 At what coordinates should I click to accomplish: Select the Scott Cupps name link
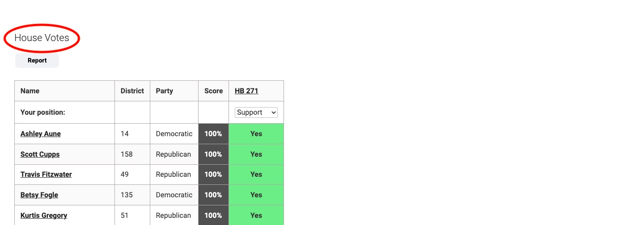click(40, 154)
